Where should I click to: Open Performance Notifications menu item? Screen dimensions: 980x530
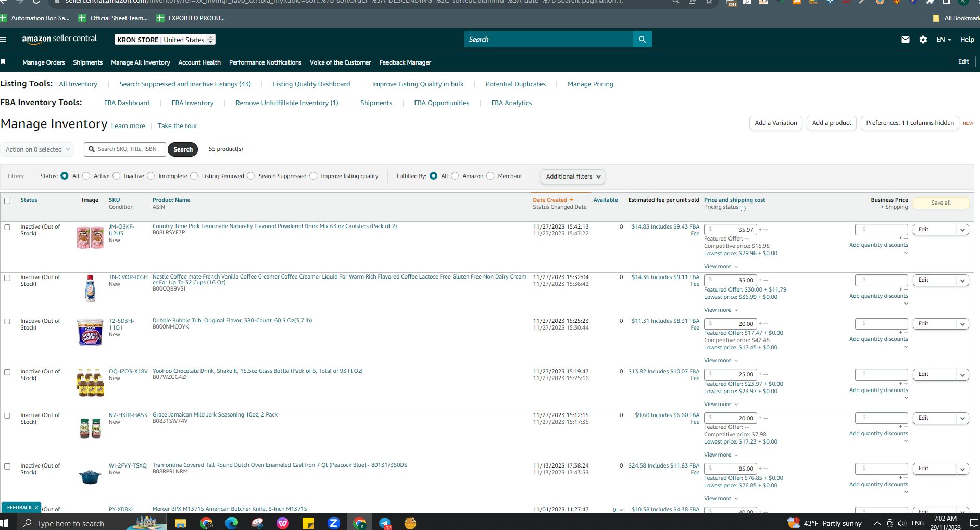[x=265, y=62]
